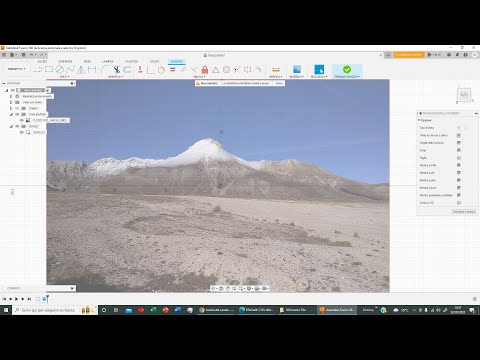
Task: Open the notifications bell icon
Action: [x=457, y=55]
